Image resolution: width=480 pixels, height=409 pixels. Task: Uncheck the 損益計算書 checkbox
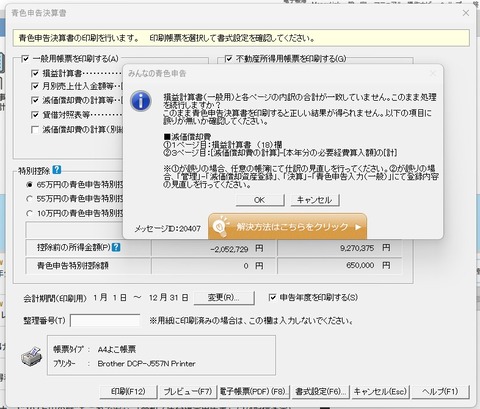point(35,73)
